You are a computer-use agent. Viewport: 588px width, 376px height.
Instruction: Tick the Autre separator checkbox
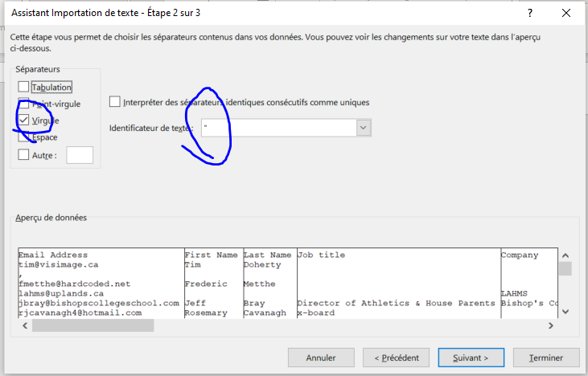click(23, 154)
